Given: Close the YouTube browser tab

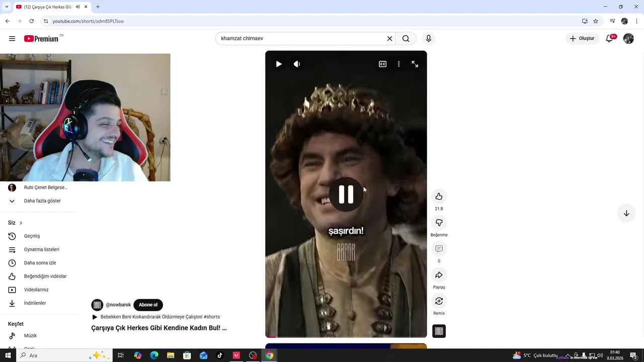Looking at the screenshot, I should click(86, 7).
